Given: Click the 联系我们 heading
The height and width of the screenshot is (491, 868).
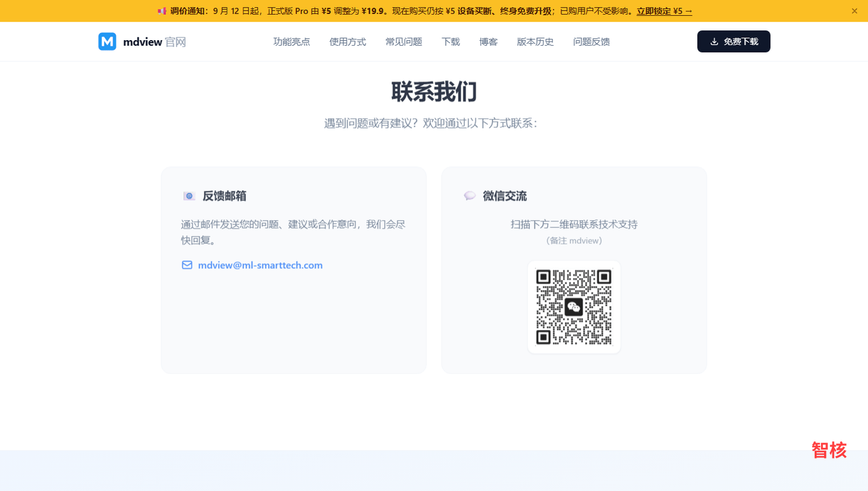Looking at the screenshot, I should pyautogui.click(x=434, y=92).
